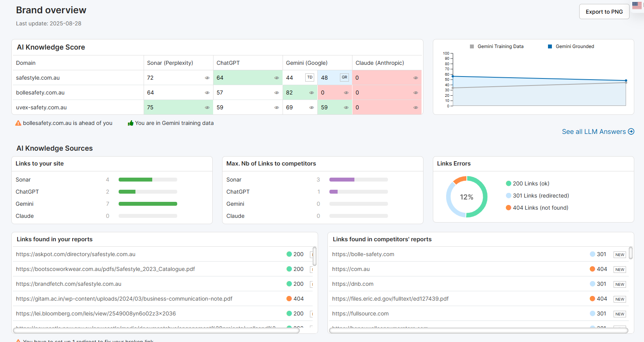Screen dimensions: 644x342
Task: Click the thumbs-up icon beside Gemini training data
Action: tap(131, 123)
